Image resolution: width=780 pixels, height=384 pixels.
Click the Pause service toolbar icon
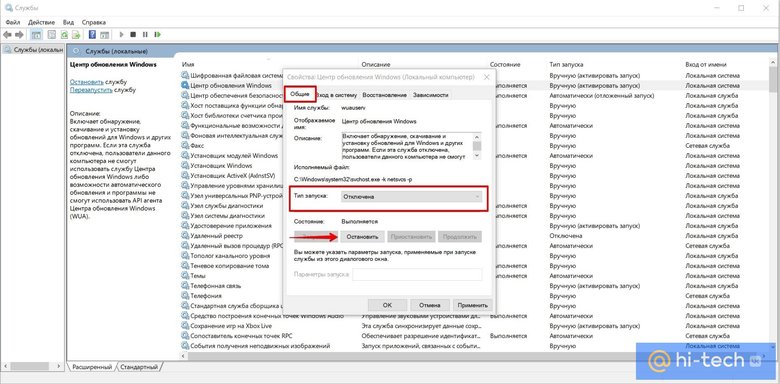pos(145,35)
